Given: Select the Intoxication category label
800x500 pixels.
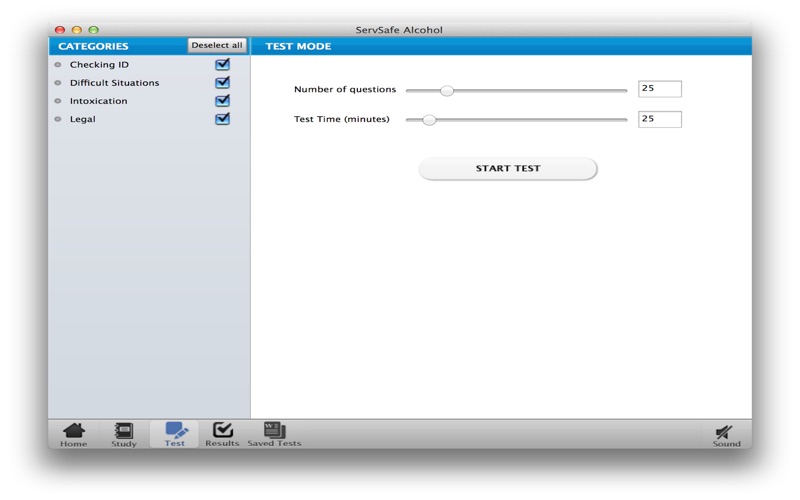Looking at the screenshot, I should pyautogui.click(x=98, y=101).
